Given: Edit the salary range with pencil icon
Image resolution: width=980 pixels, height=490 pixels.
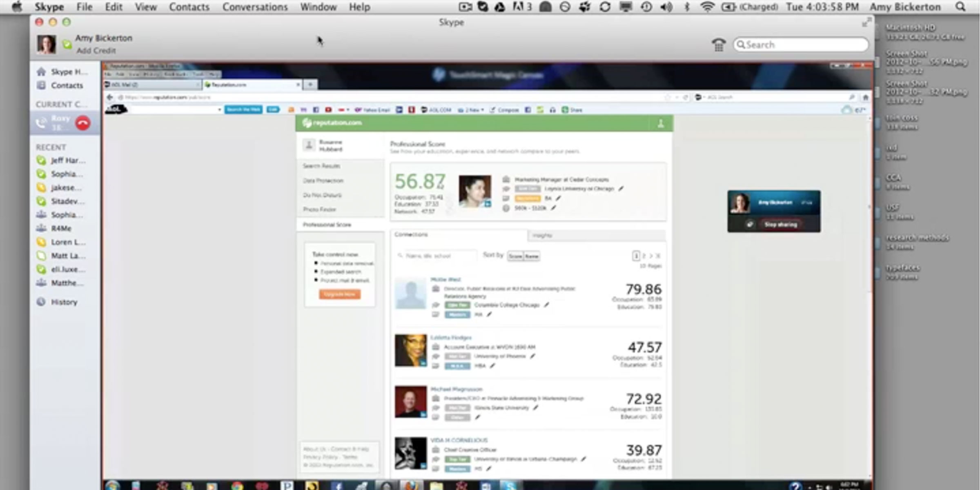Looking at the screenshot, I should point(553,208).
